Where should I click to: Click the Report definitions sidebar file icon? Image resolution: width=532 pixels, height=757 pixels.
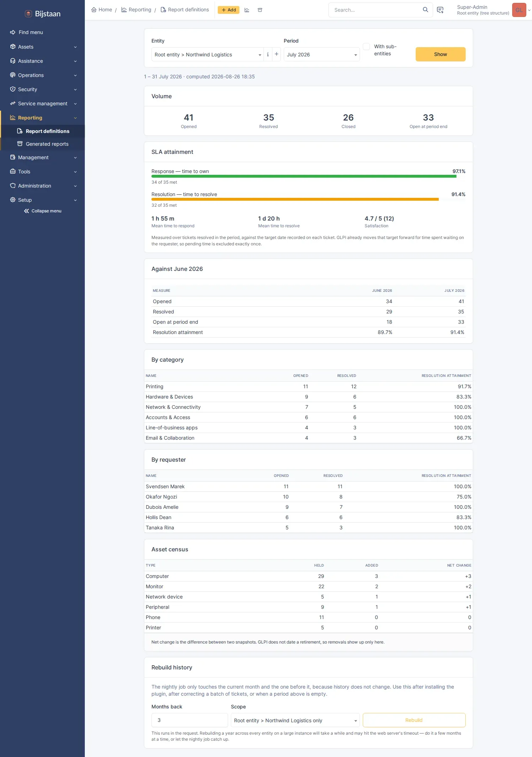pos(20,131)
